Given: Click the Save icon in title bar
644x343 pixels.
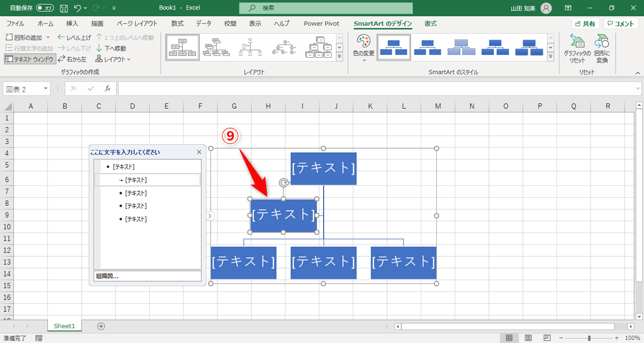Looking at the screenshot, I should pyautogui.click(x=64, y=8).
